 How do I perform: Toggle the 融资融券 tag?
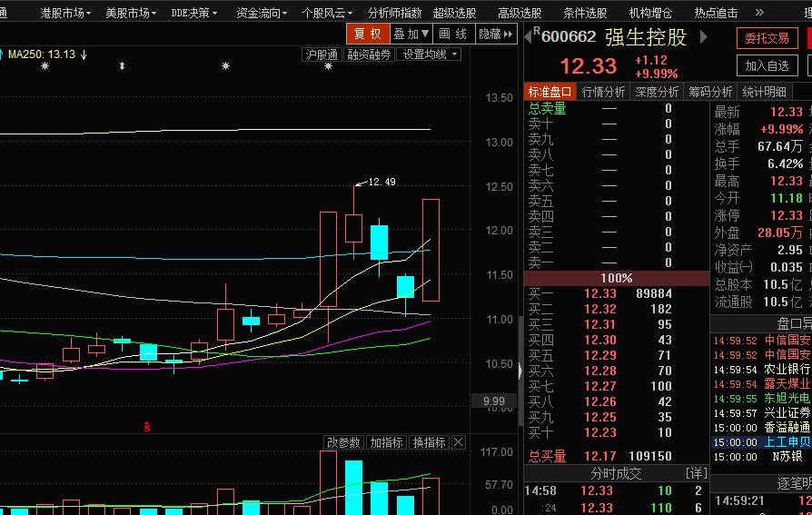point(369,54)
